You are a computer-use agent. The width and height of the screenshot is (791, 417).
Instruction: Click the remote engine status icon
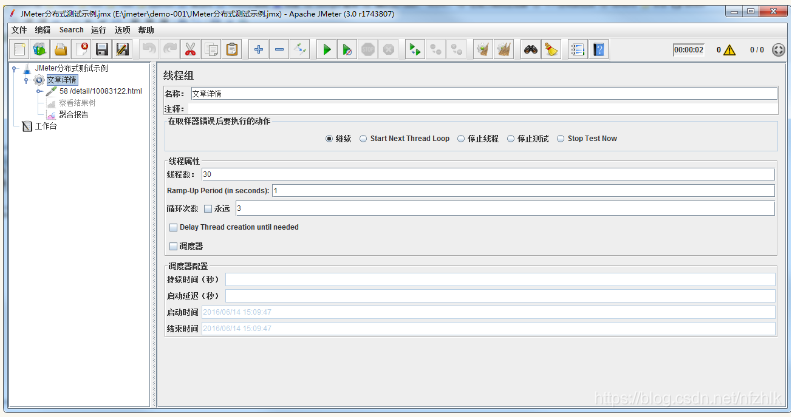click(x=778, y=50)
